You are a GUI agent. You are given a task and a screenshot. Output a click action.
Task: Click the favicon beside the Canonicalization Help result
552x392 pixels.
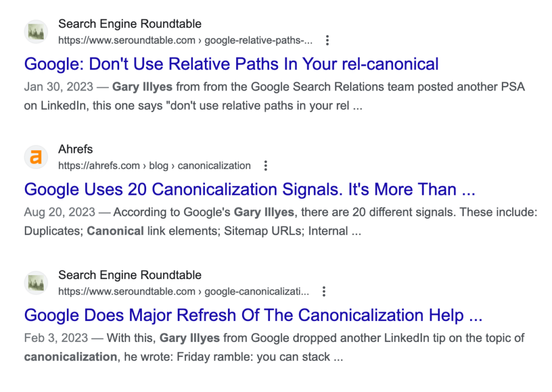(36, 283)
